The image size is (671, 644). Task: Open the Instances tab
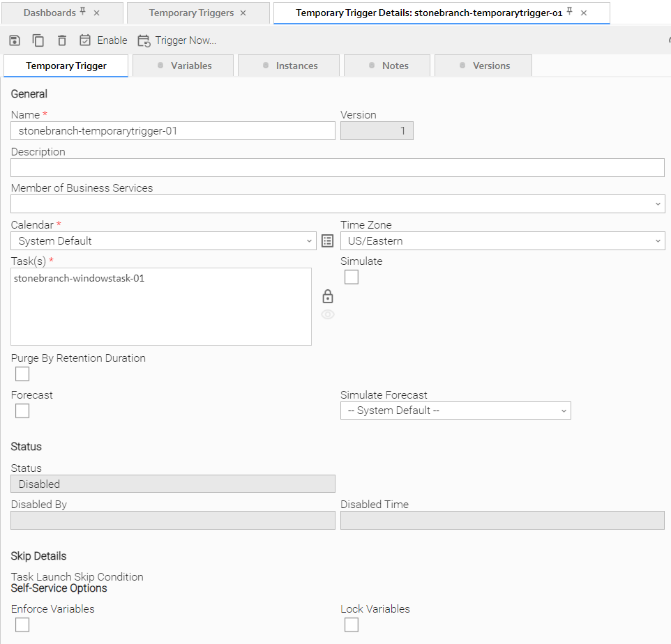pos(289,66)
